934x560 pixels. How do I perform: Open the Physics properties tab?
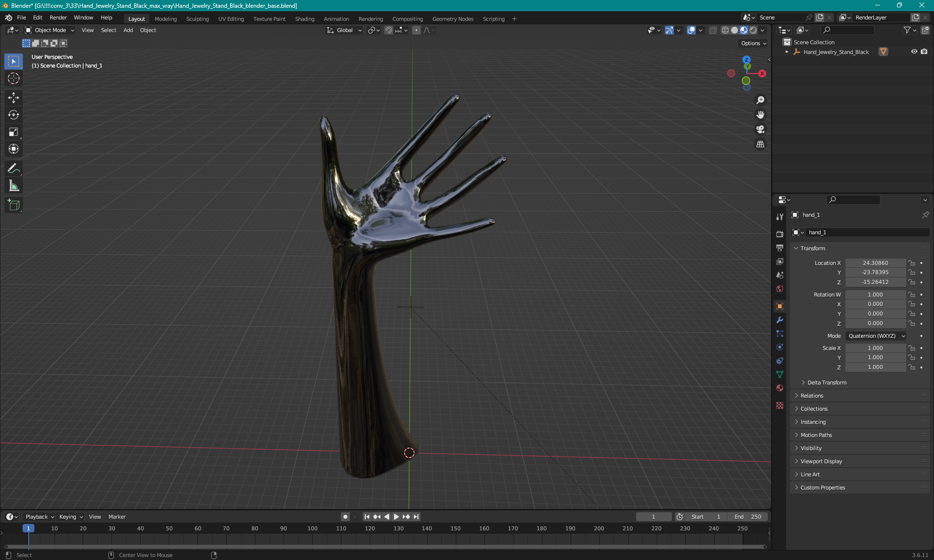click(780, 347)
